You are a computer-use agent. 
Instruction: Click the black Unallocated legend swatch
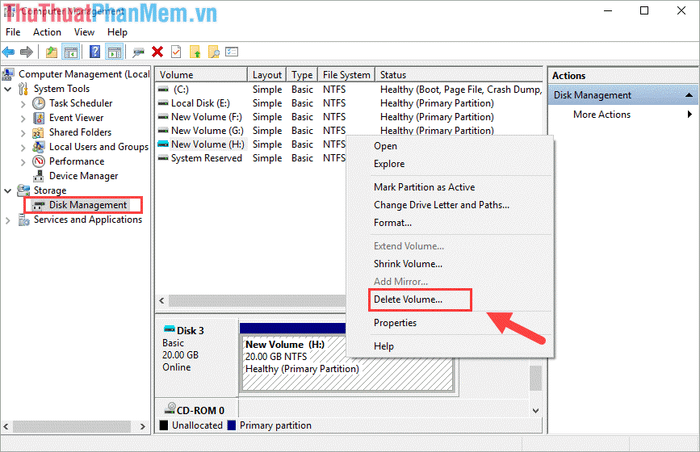click(x=164, y=425)
